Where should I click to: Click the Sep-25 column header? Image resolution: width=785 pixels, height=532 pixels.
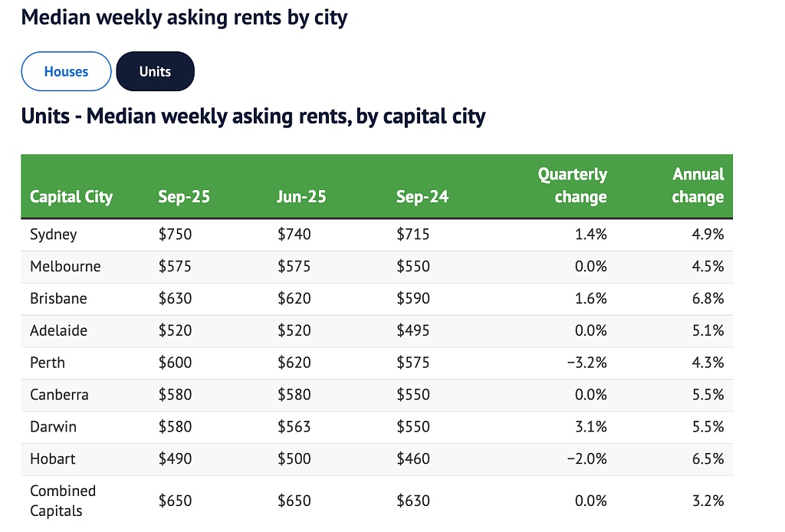[184, 197]
